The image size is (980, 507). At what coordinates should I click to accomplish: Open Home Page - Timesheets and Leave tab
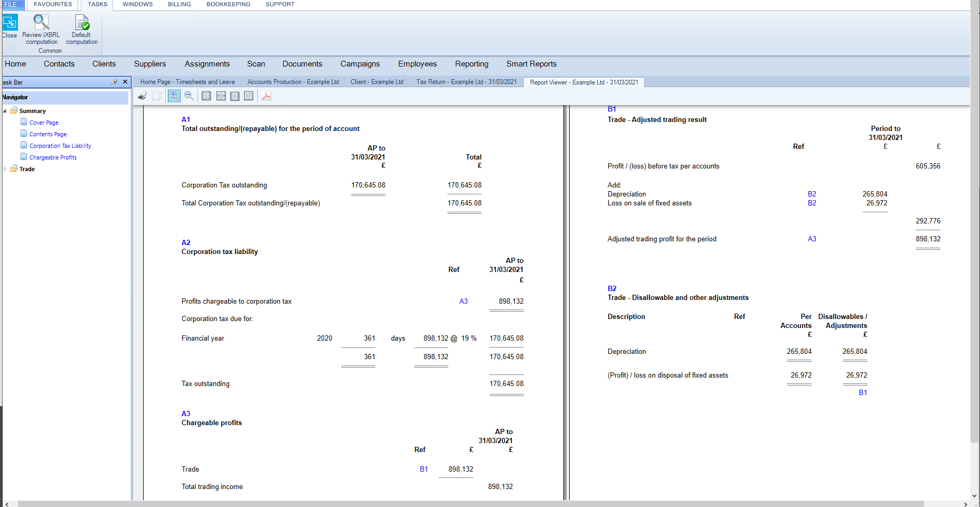[x=187, y=82]
